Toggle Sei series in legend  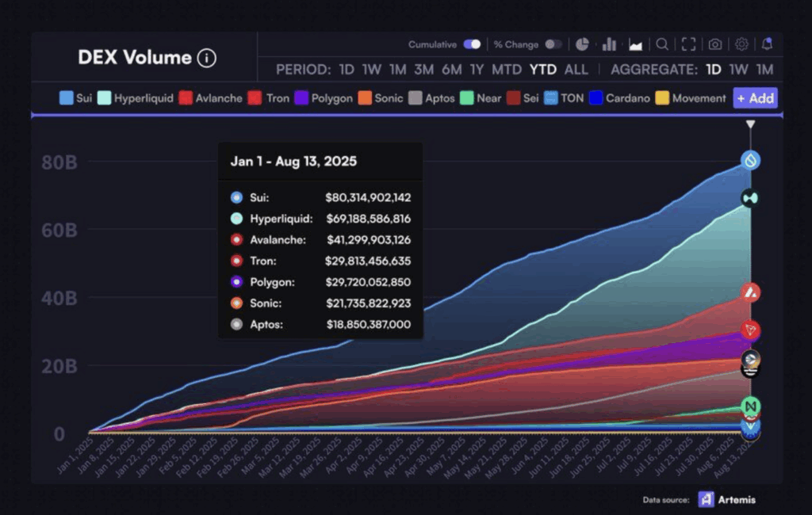click(x=523, y=98)
